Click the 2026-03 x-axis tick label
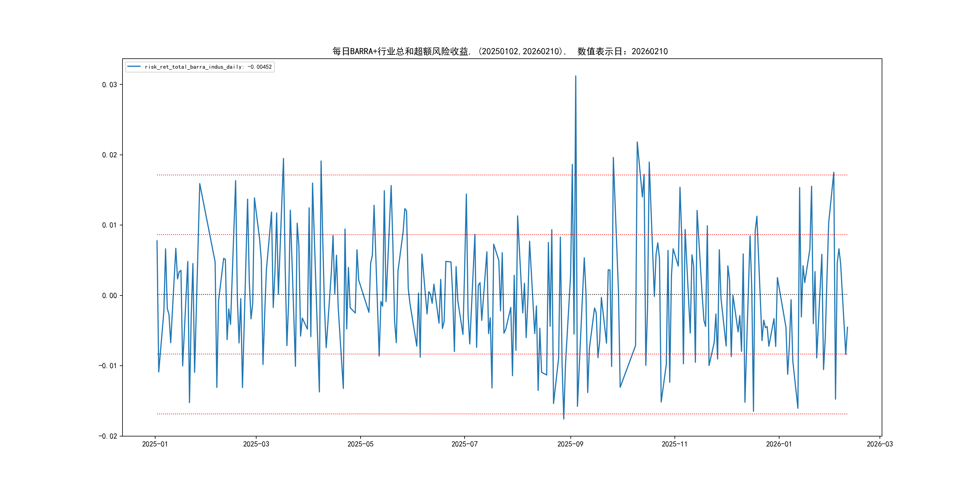Image resolution: width=980 pixels, height=490 pixels. [x=879, y=444]
